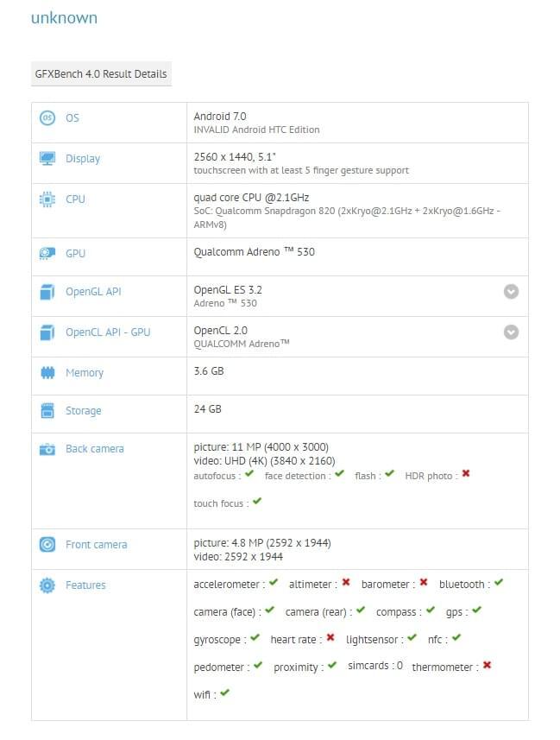Click the Features gear icon

(x=47, y=585)
